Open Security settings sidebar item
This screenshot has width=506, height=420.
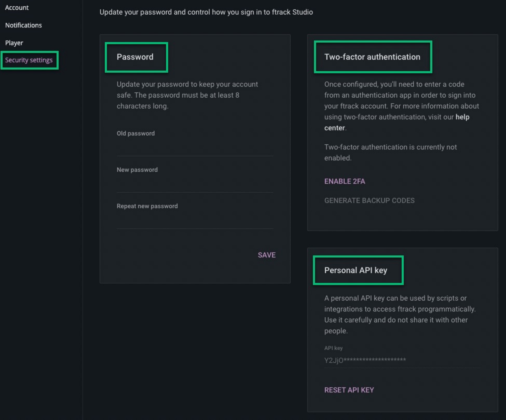point(29,60)
